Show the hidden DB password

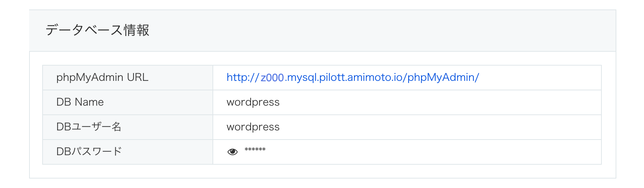tap(232, 152)
